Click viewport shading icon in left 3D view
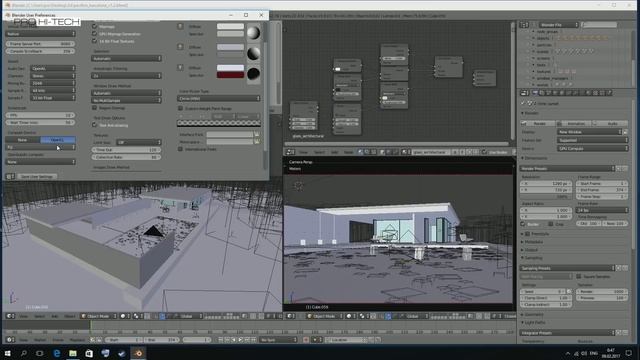Screen dimensions: 640x360 [124, 316]
